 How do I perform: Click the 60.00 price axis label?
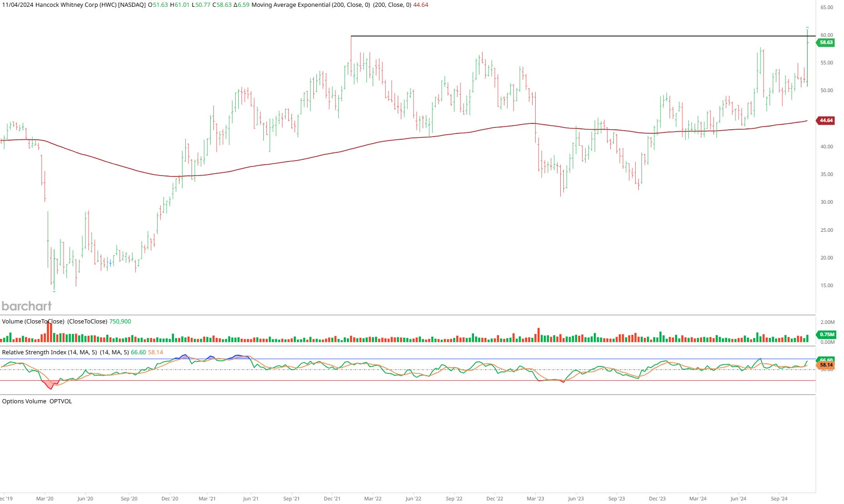point(827,35)
